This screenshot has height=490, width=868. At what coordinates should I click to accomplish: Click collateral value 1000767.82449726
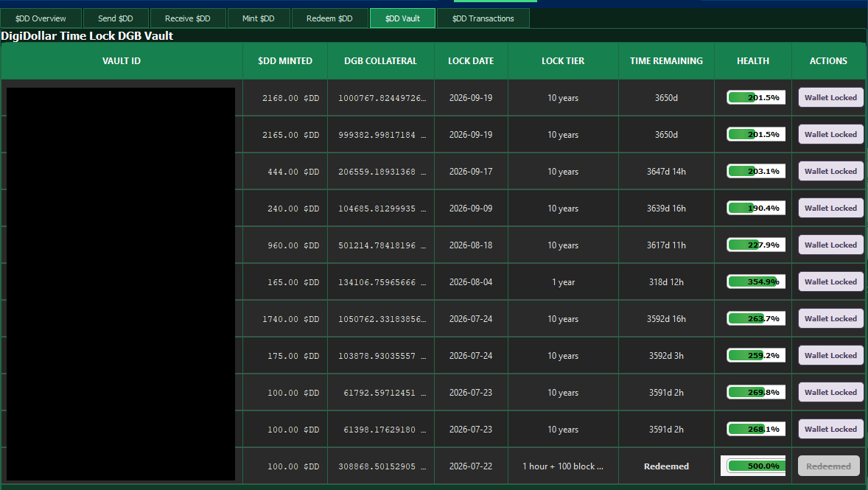point(381,98)
